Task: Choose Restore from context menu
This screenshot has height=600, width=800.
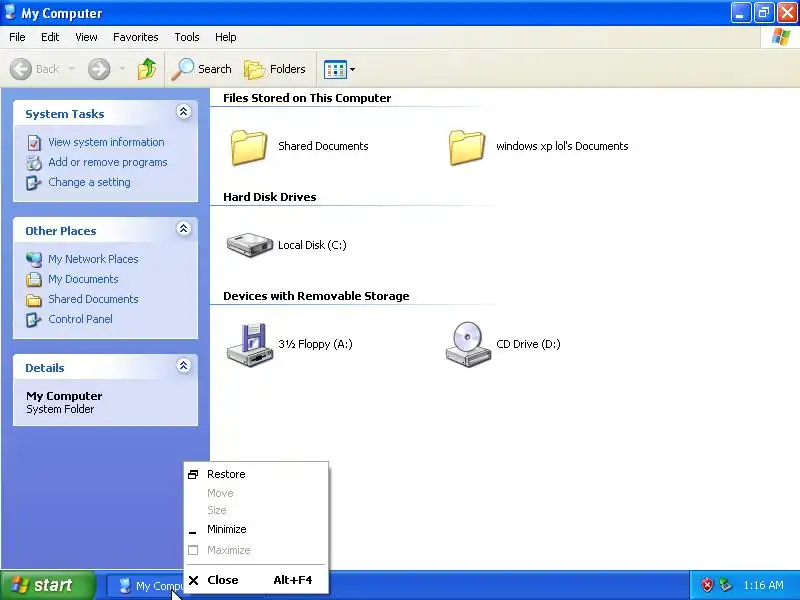Action: coord(256,474)
